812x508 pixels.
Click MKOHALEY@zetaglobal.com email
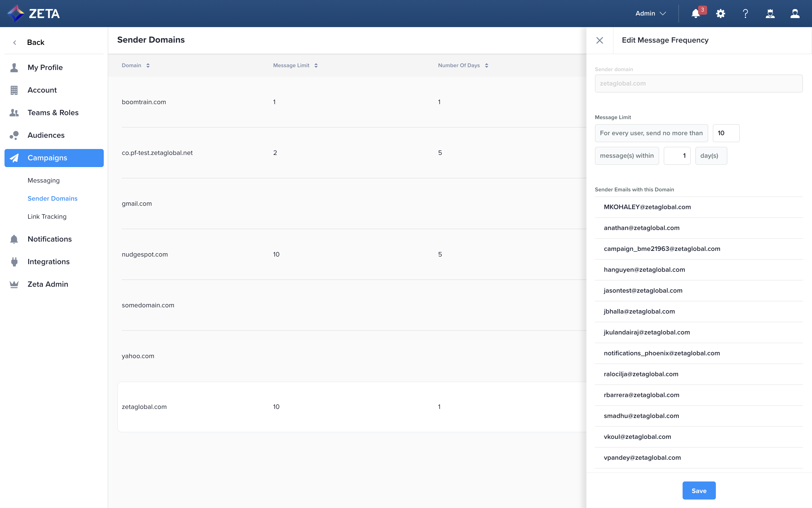(x=647, y=207)
